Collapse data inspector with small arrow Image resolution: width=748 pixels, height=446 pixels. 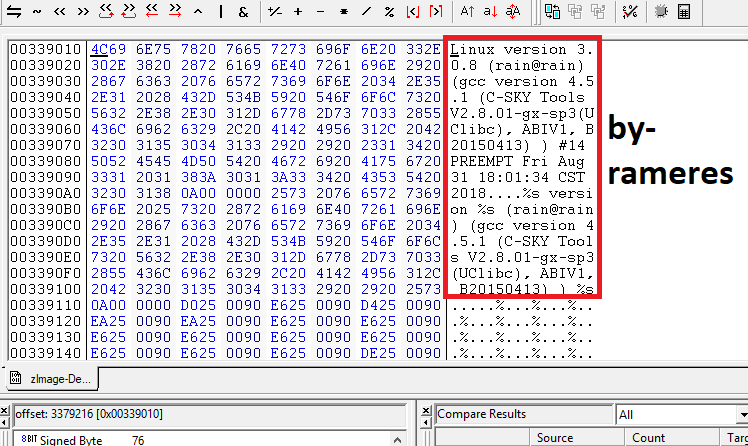tap(4, 422)
